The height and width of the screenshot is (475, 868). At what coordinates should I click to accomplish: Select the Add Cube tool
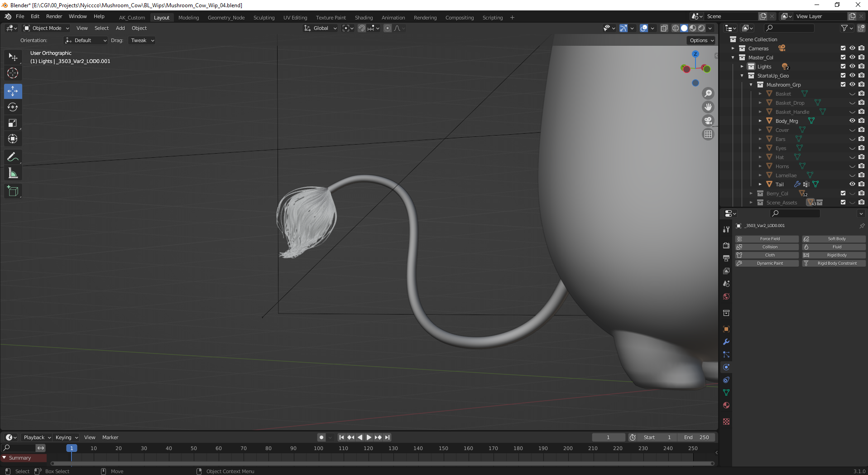point(13,191)
